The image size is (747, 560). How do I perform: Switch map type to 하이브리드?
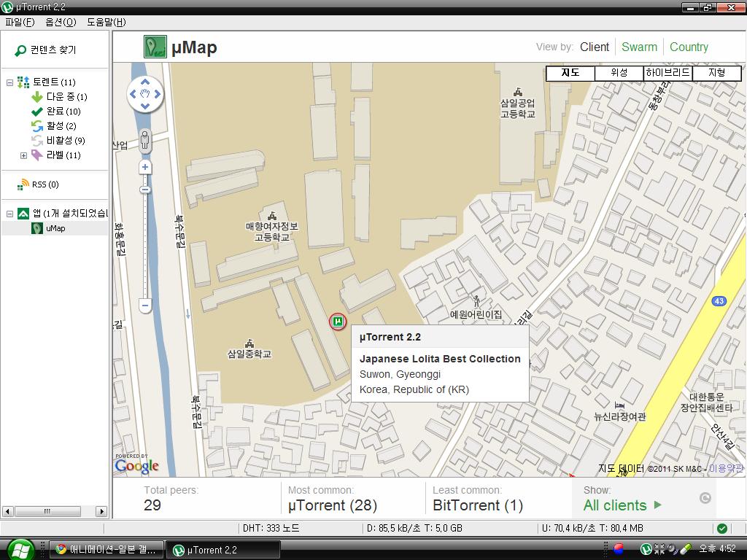(x=668, y=73)
